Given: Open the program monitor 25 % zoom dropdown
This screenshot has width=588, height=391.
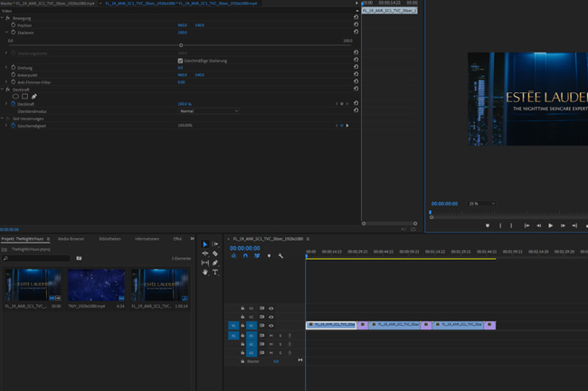Looking at the screenshot, I should (x=481, y=204).
